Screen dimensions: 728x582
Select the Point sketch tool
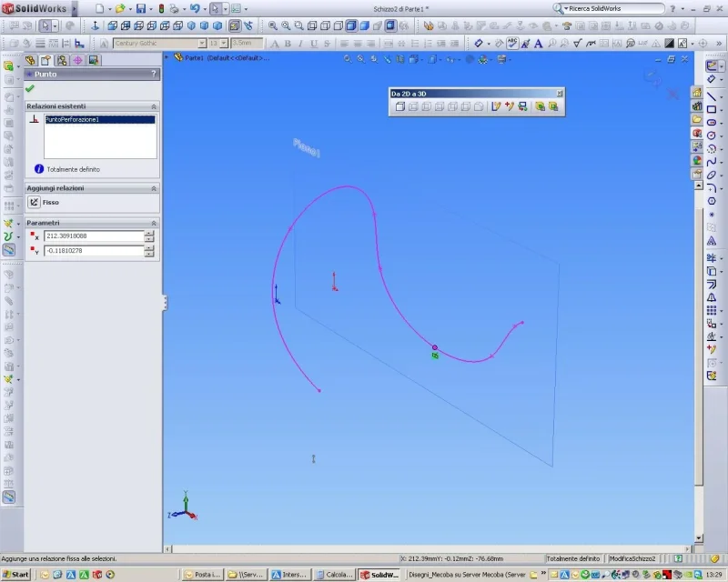pos(711,215)
